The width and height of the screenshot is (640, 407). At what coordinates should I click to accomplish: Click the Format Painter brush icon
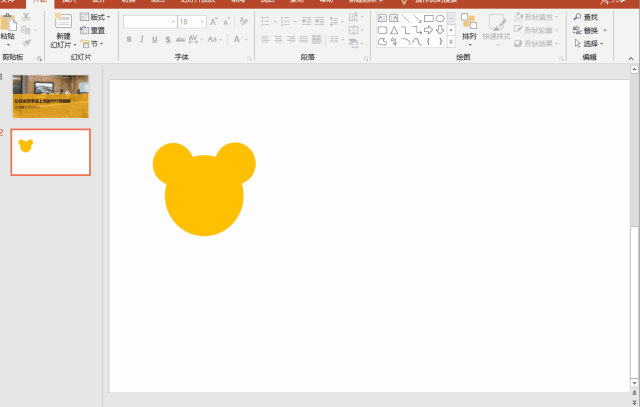tap(26, 42)
